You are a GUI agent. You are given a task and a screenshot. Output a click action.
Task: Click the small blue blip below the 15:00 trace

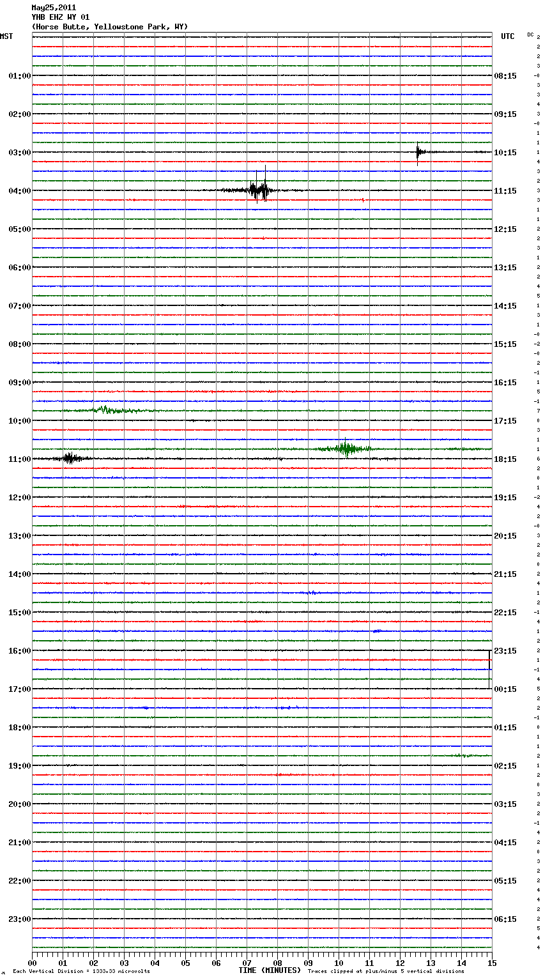377,631
